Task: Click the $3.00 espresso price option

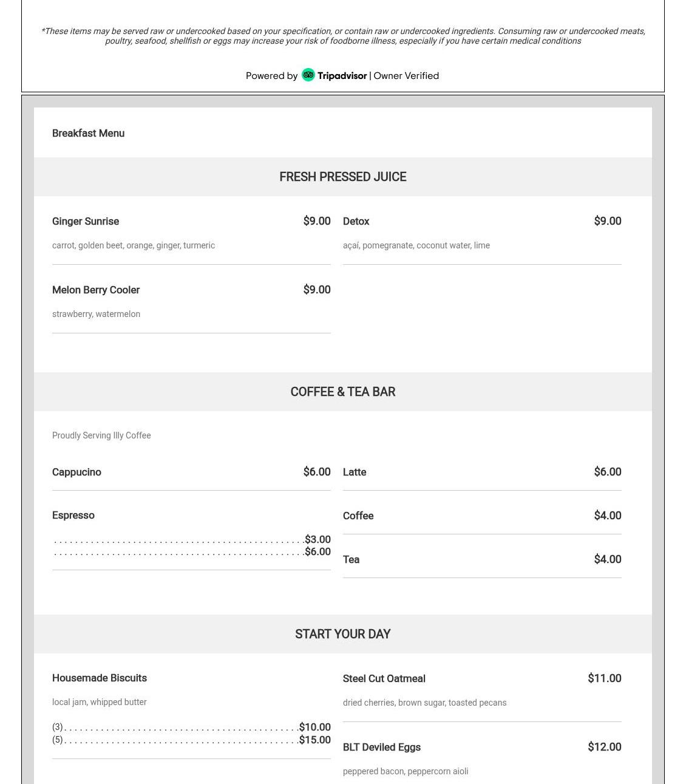Action: click(x=318, y=539)
